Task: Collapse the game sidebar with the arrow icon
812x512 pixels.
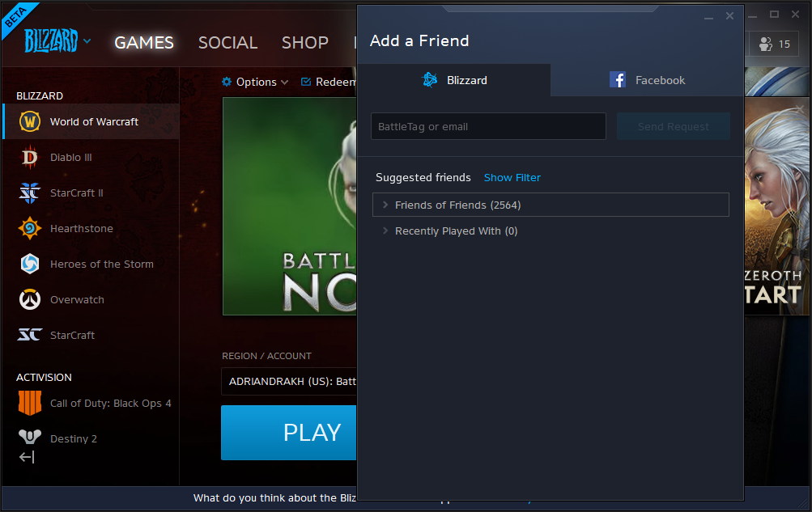Action: point(27,457)
